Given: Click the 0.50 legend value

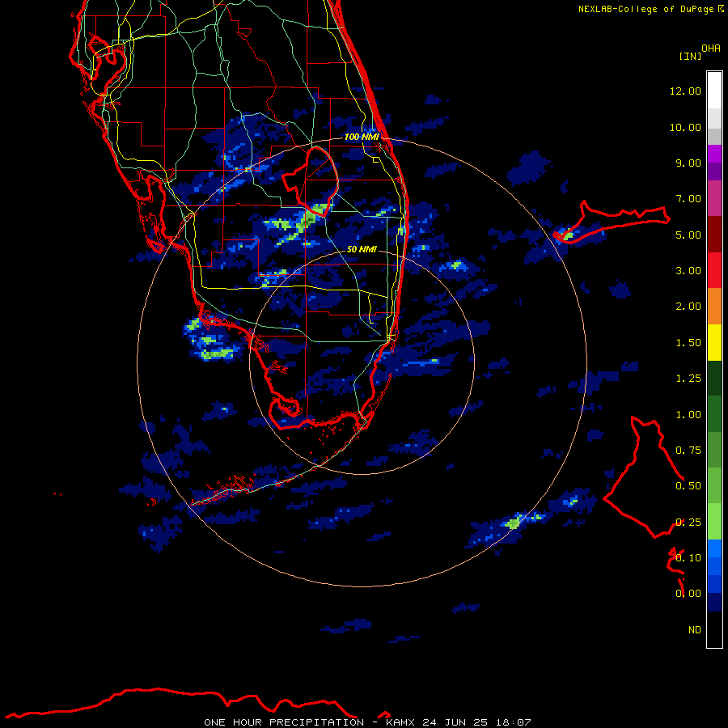Looking at the screenshot, I should 688,486.
